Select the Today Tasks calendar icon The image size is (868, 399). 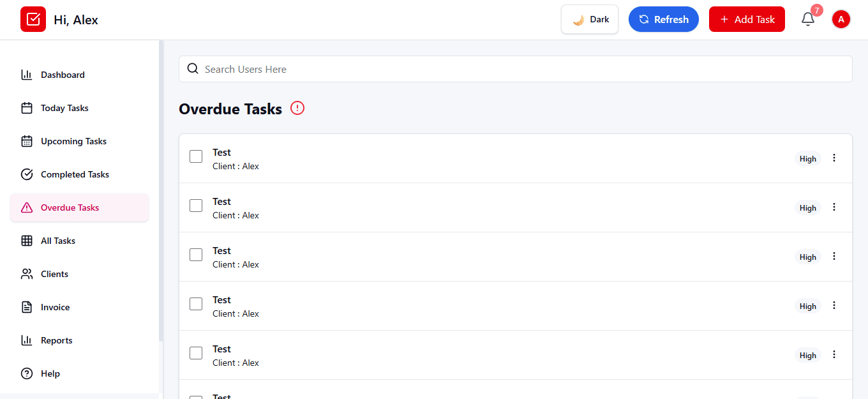pyautogui.click(x=26, y=108)
